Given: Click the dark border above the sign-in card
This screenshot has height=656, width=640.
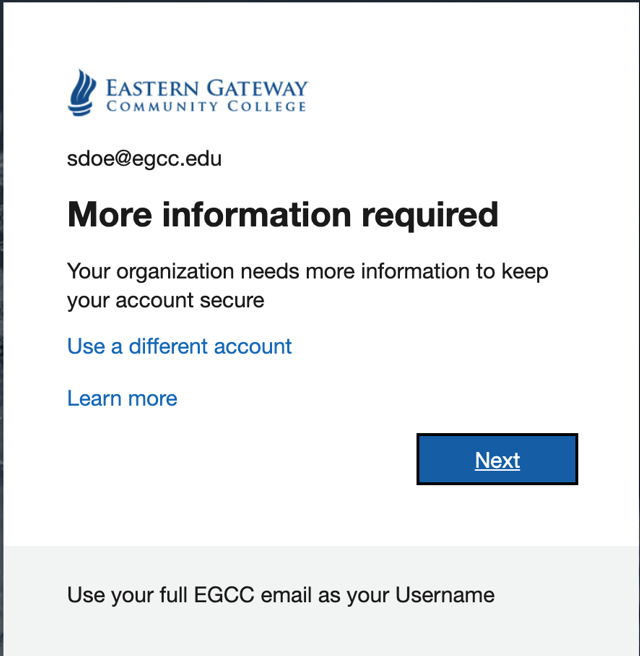Looking at the screenshot, I should pyautogui.click(x=320, y=1).
